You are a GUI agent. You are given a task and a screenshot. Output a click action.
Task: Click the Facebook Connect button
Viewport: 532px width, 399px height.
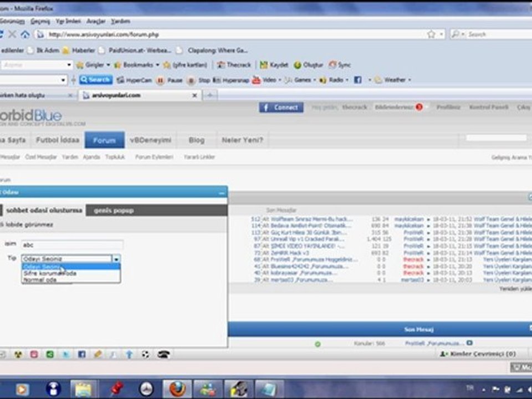pyautogui.click(x=282, y=107)
